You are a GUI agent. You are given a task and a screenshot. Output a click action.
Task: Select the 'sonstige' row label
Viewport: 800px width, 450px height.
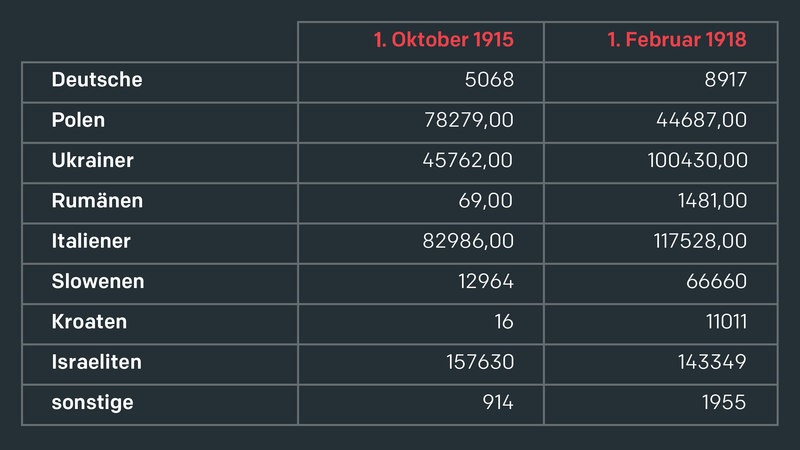tap(92, 403)
